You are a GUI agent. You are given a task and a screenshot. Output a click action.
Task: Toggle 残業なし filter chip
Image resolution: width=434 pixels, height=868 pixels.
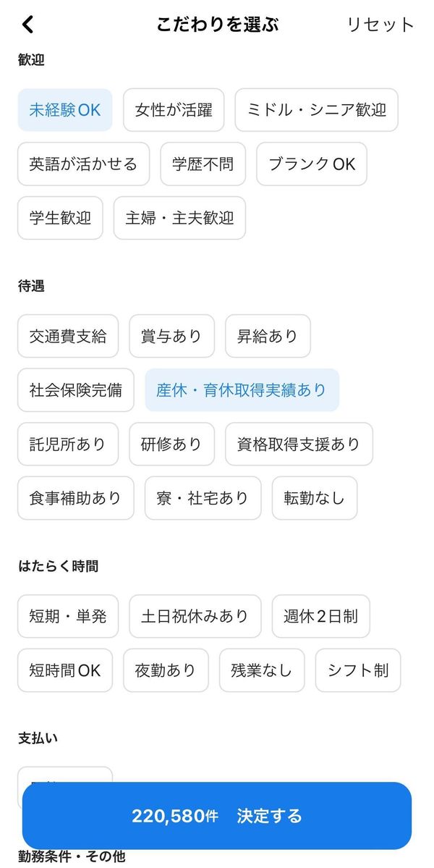262,670
